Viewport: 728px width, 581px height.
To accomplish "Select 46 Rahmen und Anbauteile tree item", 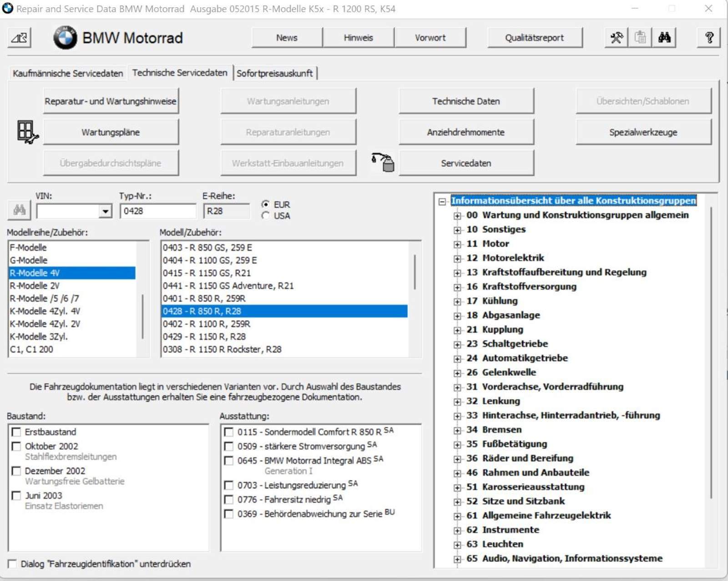I will [x=527, y=472].
